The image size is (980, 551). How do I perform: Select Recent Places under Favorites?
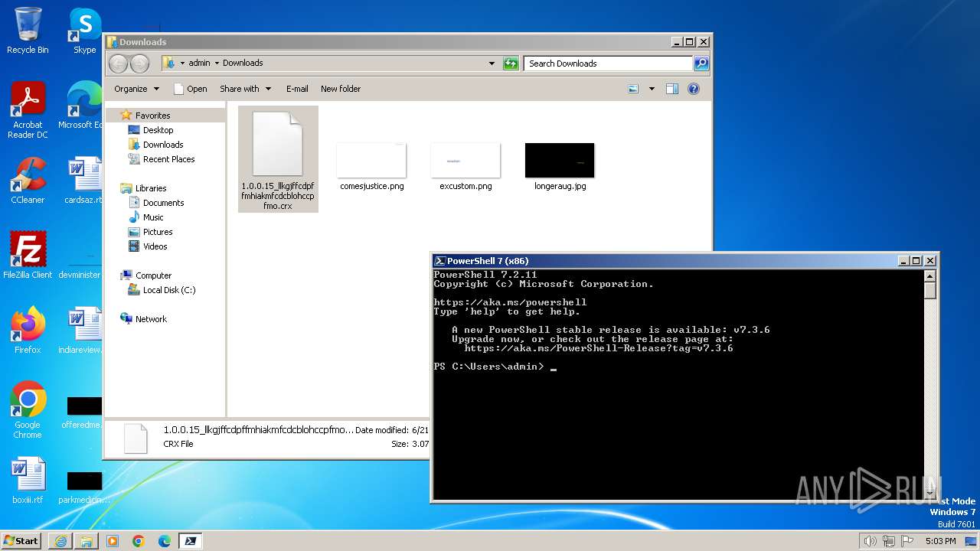pos(168,159)
